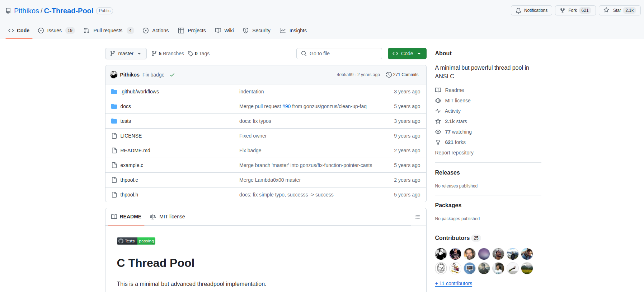Click the Go to file search field

tap(339, 54)
